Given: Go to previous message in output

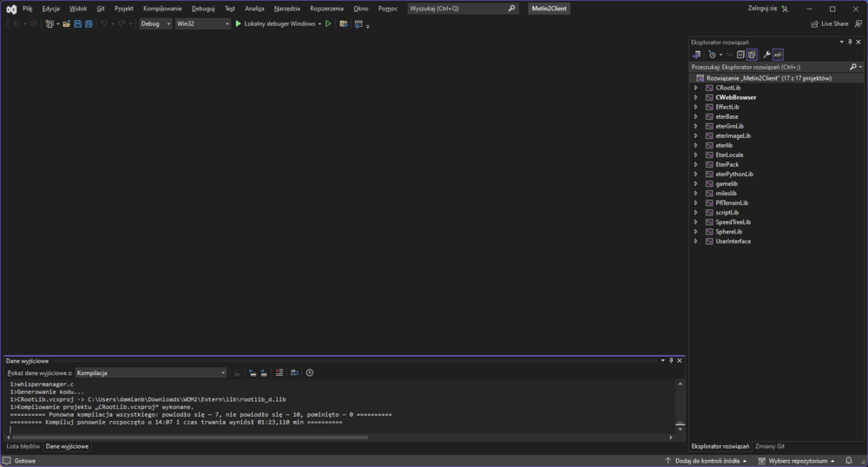Looking at the screenshot, I should click(253, 373).
